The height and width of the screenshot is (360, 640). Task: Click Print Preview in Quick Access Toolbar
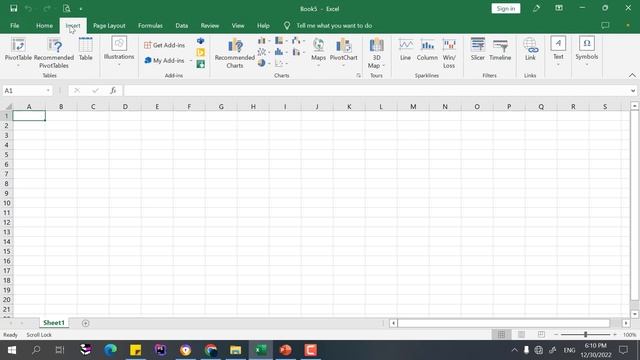tap(67, 9)
